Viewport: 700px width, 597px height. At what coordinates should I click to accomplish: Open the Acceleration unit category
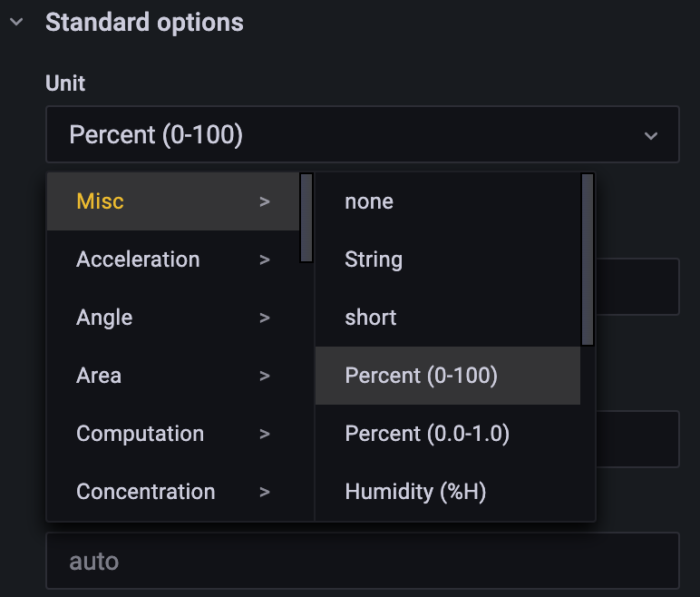click(138, 259)
